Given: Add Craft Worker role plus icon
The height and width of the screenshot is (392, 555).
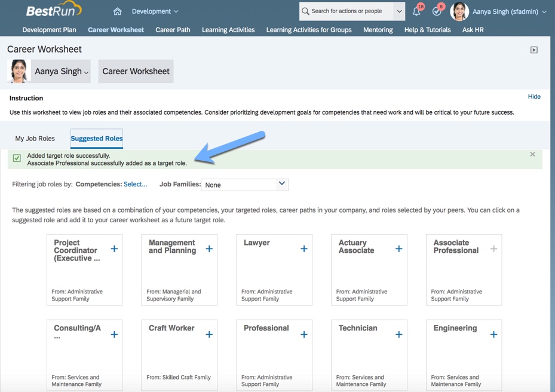Looking at the screenshot, I should 209,335.
